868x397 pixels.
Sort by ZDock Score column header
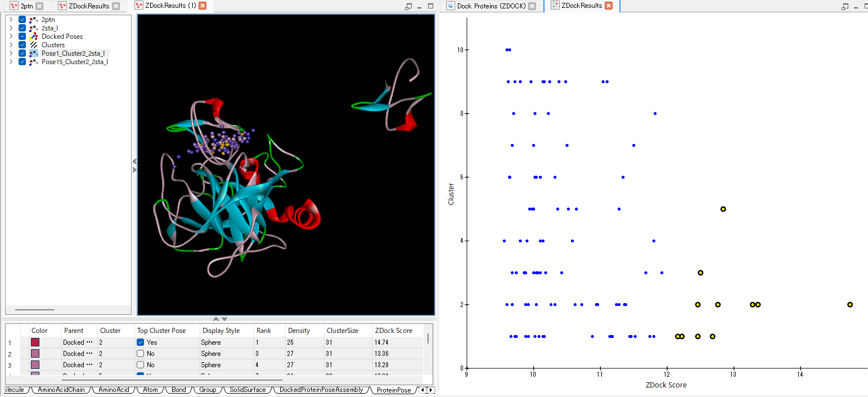click(394, 331)
